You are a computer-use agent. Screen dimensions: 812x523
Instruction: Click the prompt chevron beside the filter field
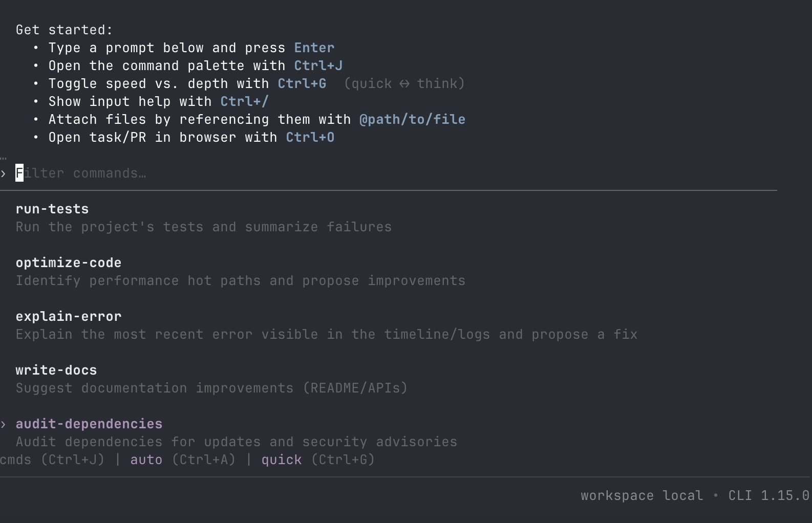coord(4,173)
